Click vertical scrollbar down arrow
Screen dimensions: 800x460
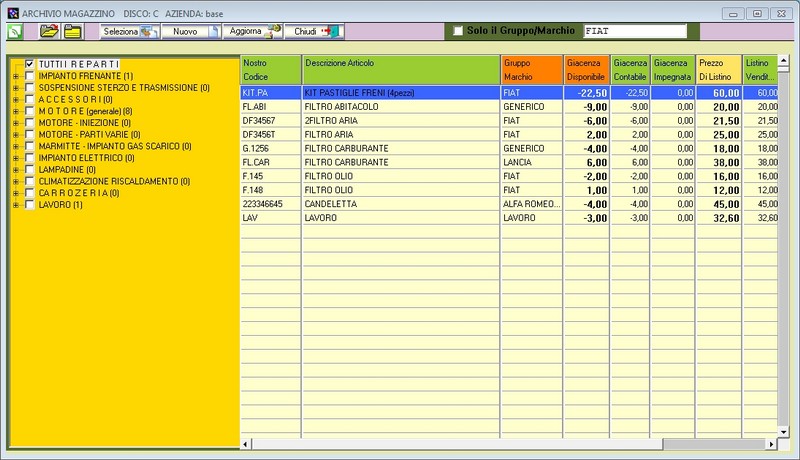784,432
